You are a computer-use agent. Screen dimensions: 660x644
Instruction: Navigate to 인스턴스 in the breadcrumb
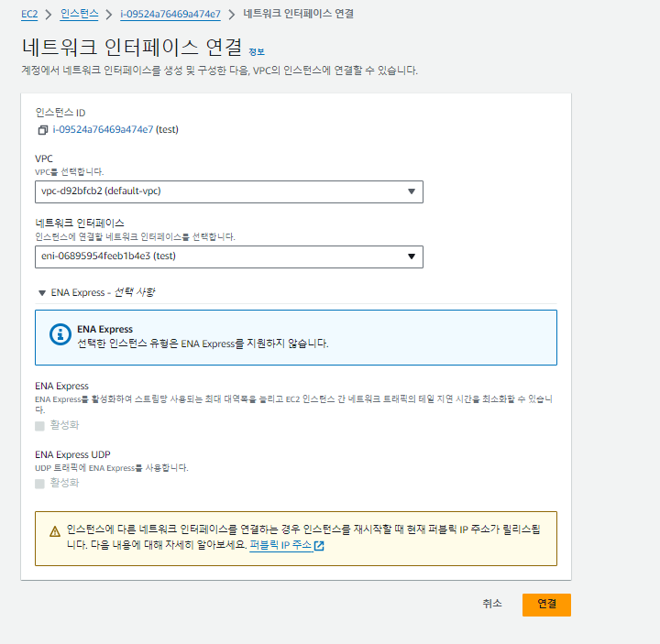(x=80, y=14)
